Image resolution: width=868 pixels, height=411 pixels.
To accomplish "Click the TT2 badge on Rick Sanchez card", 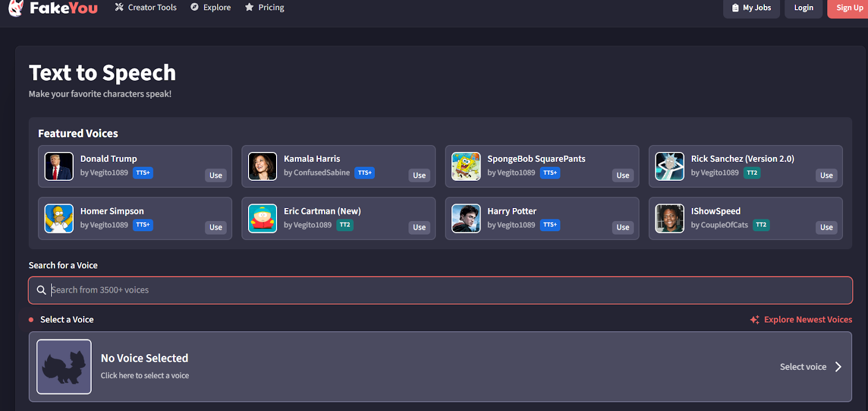I will [x=752, y=173].
